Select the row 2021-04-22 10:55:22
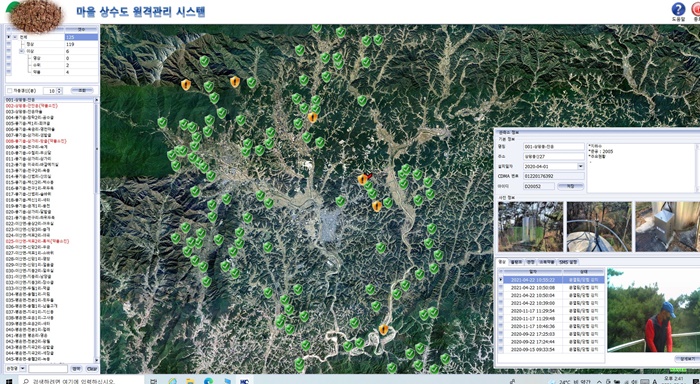The width and height of the screenshot is (700, 384). coord(552,280)
